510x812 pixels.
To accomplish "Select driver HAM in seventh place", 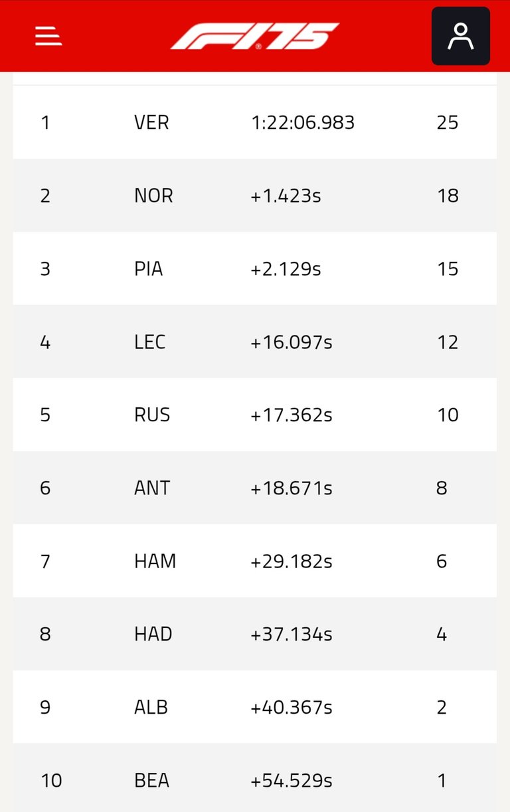I will 155,561.
